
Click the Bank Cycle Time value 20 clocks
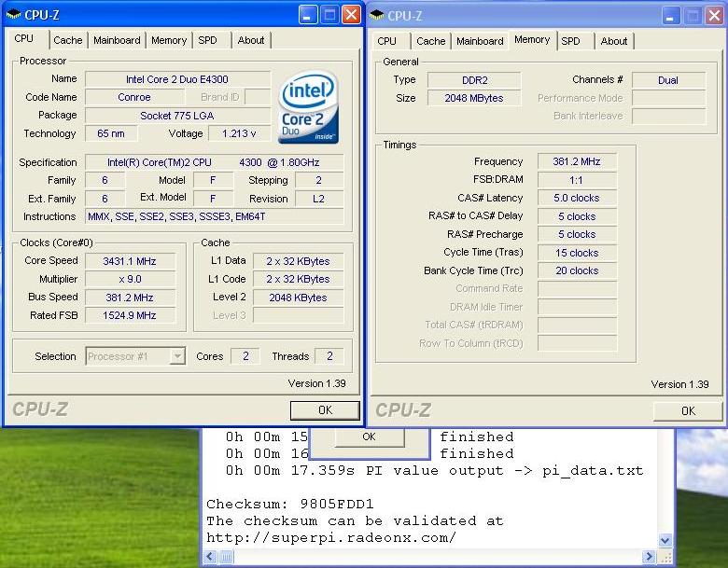point(577,271)
